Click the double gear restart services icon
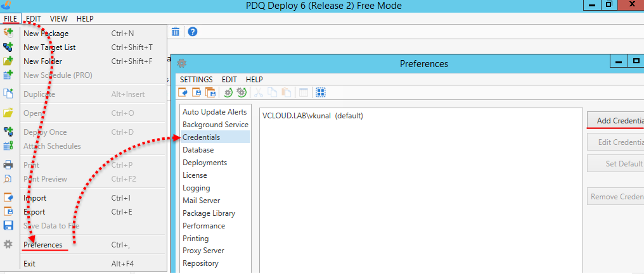Screen dimensions: 644x274 click(241, 92)
